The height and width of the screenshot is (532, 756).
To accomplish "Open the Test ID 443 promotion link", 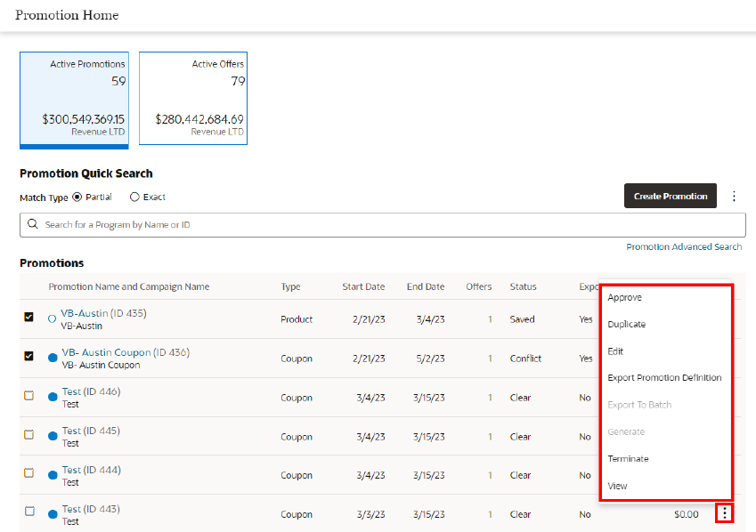I will click(x=71, y=509).
